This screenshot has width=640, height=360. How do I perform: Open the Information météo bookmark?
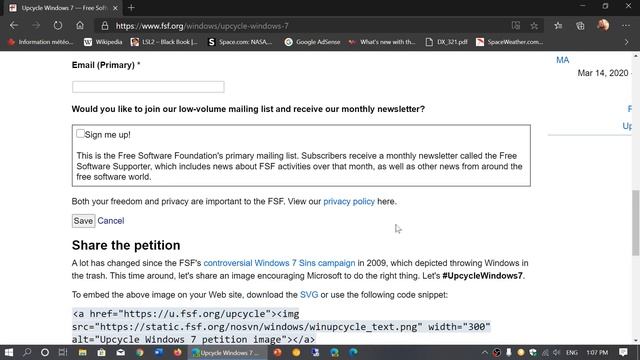pyautogui.click(x=40, y=42)
